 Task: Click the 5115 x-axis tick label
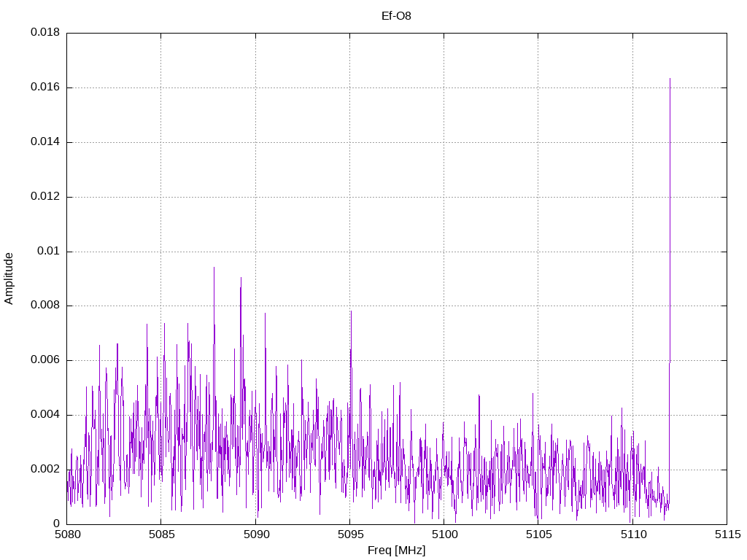point(727,534)
